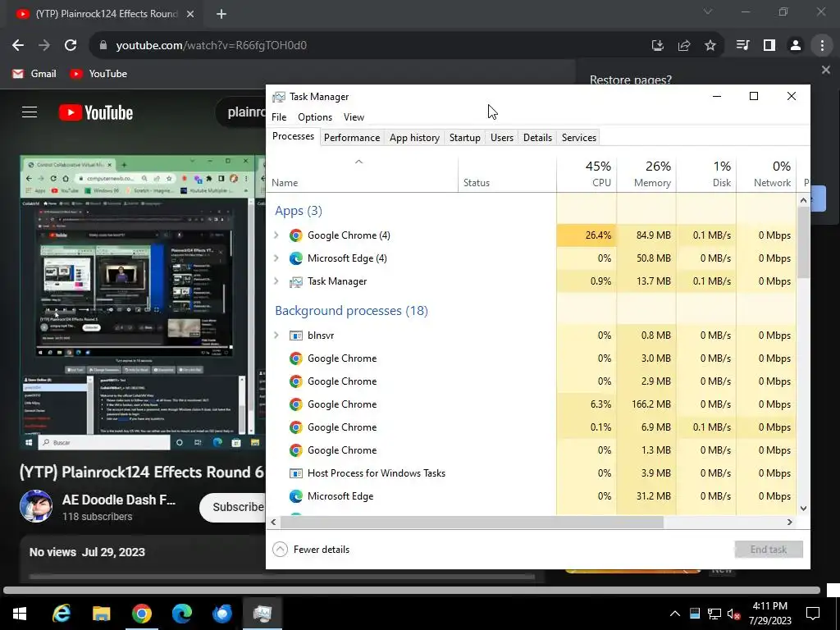Image resolution: width=840 pixels, height=630 pixels.
Task: Click the share page icon in address bar
Action: tap(684, 46)
